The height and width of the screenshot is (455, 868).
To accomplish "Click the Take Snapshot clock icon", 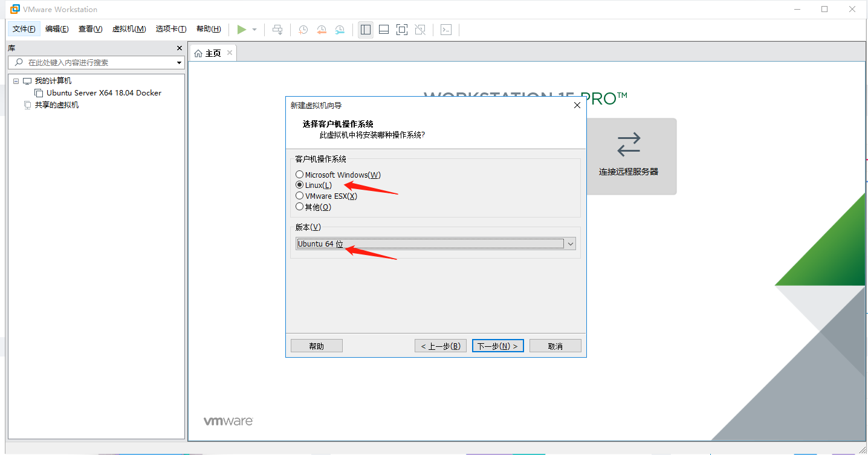I will pos(303,30).
